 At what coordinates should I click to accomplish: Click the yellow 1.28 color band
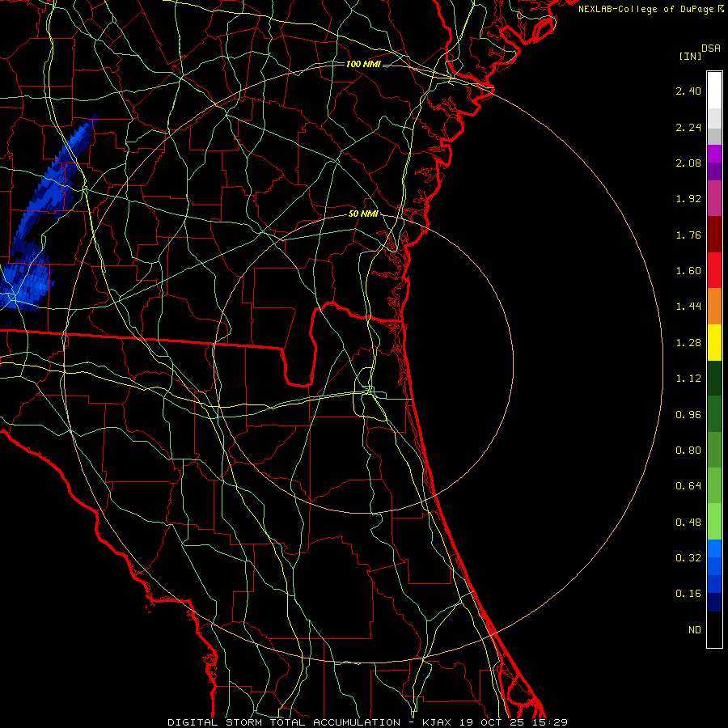[714, 343]
